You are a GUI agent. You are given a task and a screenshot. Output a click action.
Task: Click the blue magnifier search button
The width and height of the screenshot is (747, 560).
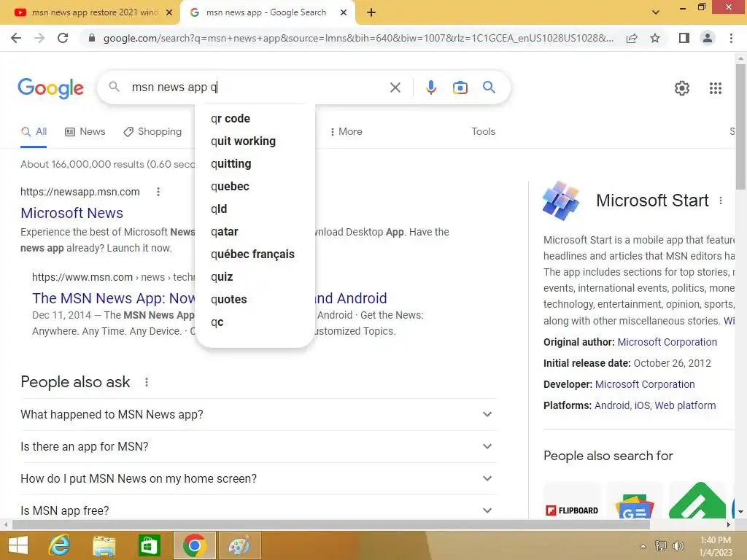(489, 87)
